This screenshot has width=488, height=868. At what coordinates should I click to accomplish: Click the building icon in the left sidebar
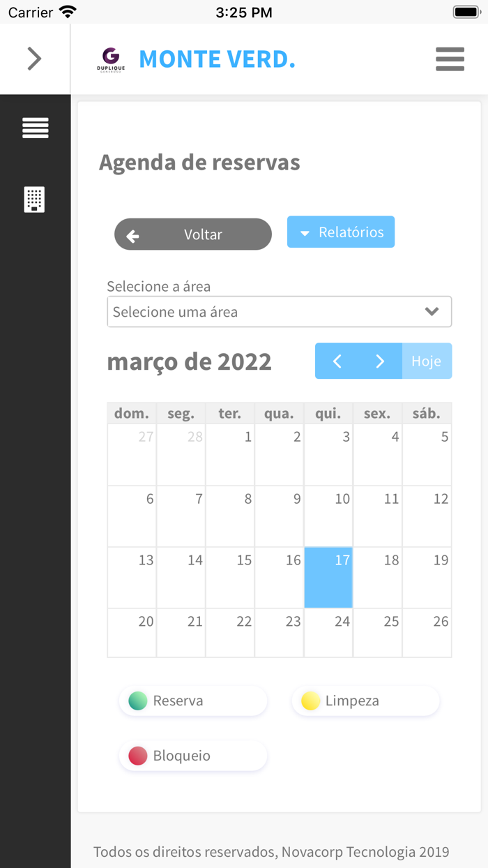click(x=35, y=200)
